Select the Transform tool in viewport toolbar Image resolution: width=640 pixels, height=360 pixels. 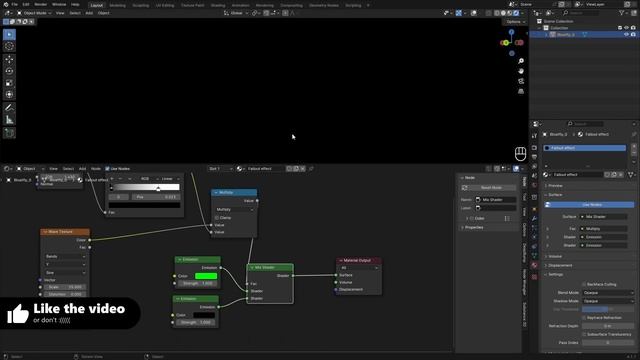(x=9, y=94)
